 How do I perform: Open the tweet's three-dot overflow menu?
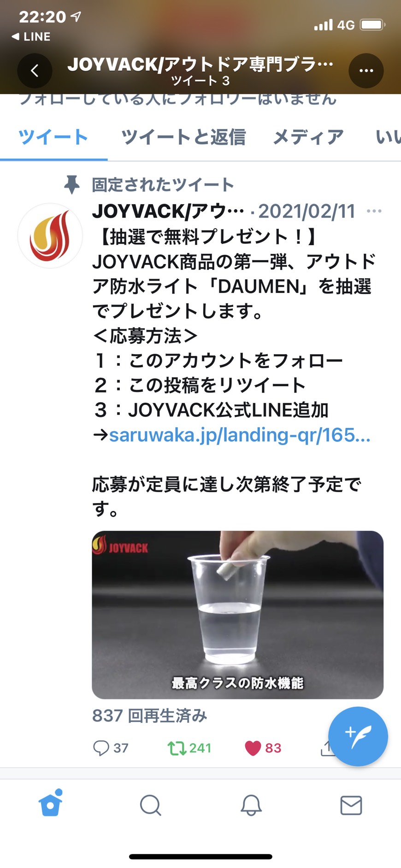click(374, 211)
